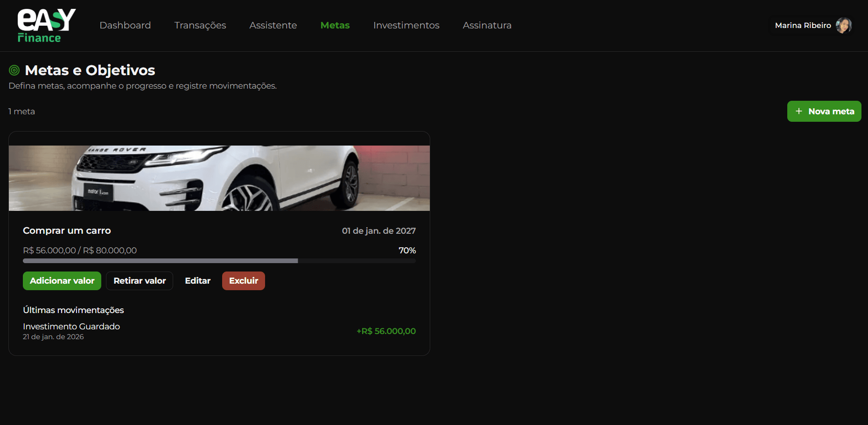Click the R$ 56.000,00 / R$ 80.000,00 amount
Screen dimensions: 868x425
(x=80, y=251)
